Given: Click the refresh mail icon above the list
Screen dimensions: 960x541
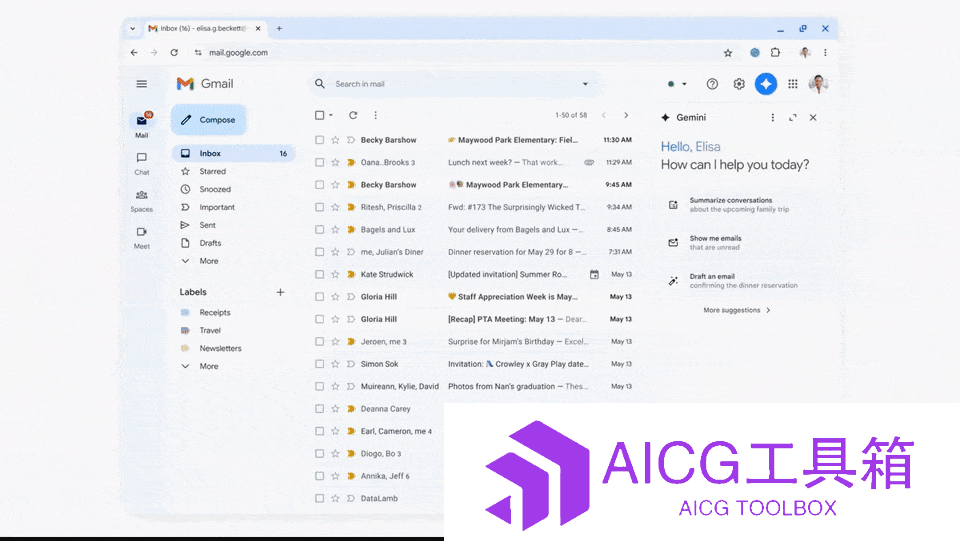Looking at the screenshot, I should (353, 115).
